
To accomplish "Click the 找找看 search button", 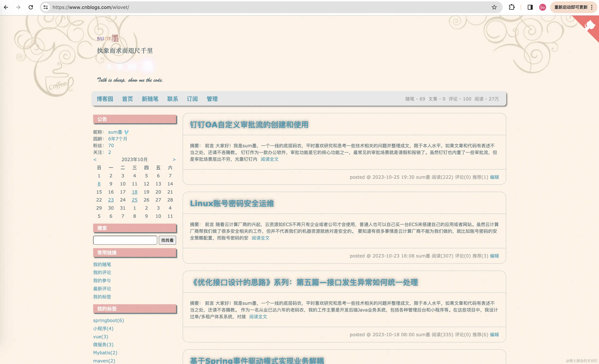I will [x=167, y=240].
